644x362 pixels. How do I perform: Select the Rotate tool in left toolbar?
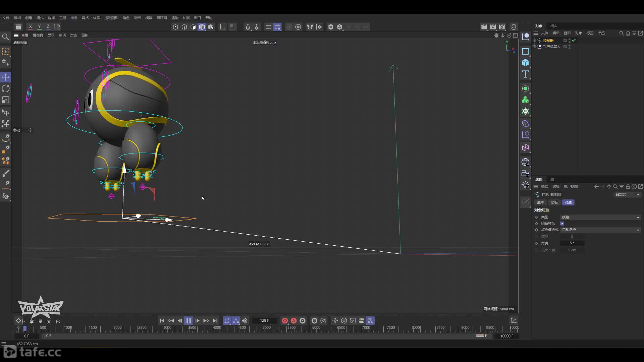[x=6, y=88]
